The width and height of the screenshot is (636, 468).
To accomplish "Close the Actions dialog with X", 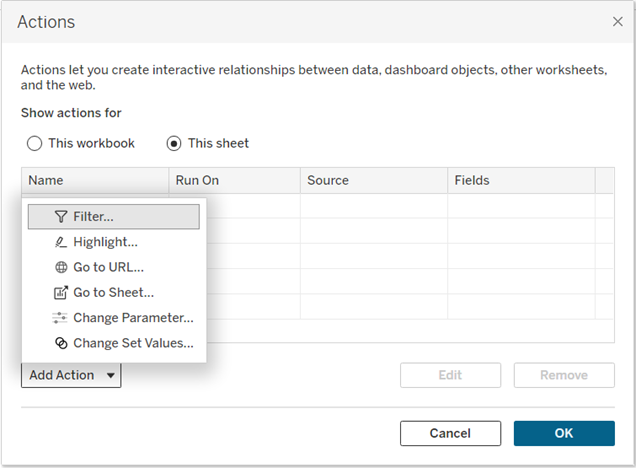I will coord(617,21).
